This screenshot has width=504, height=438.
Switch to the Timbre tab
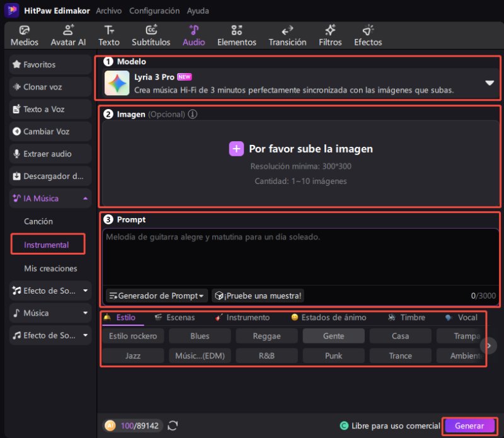[x=406, y=318]
